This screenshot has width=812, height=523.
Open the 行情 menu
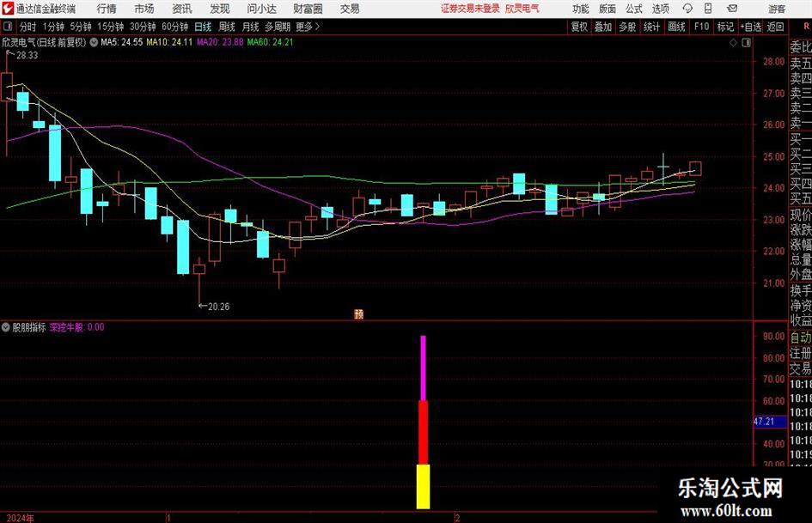tap(107, 9)
